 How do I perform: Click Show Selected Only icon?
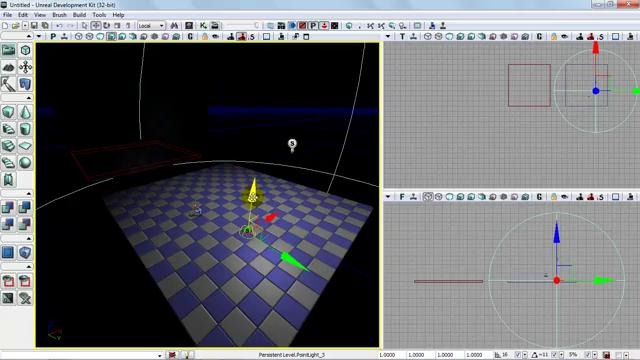click(x=8, y=281)
